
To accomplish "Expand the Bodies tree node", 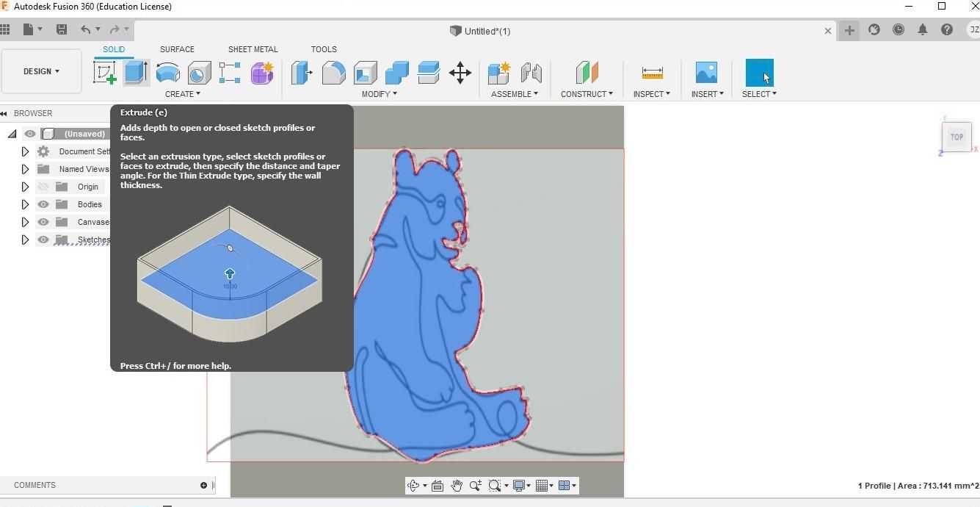I will point(25,204).
